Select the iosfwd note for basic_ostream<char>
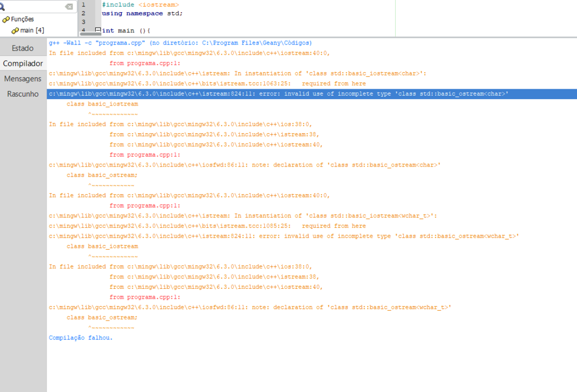Screen dimensions: 577x392 click(245, 165)
